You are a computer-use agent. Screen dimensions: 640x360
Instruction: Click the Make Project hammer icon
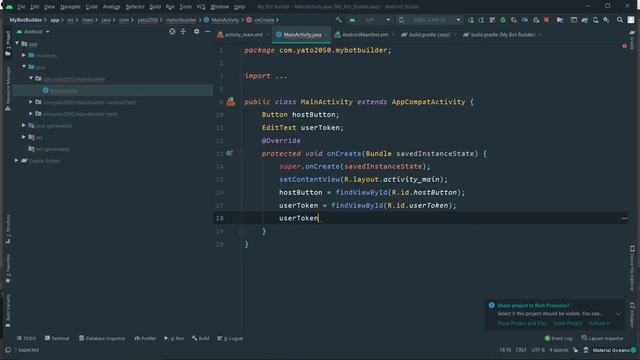(339, 20)
